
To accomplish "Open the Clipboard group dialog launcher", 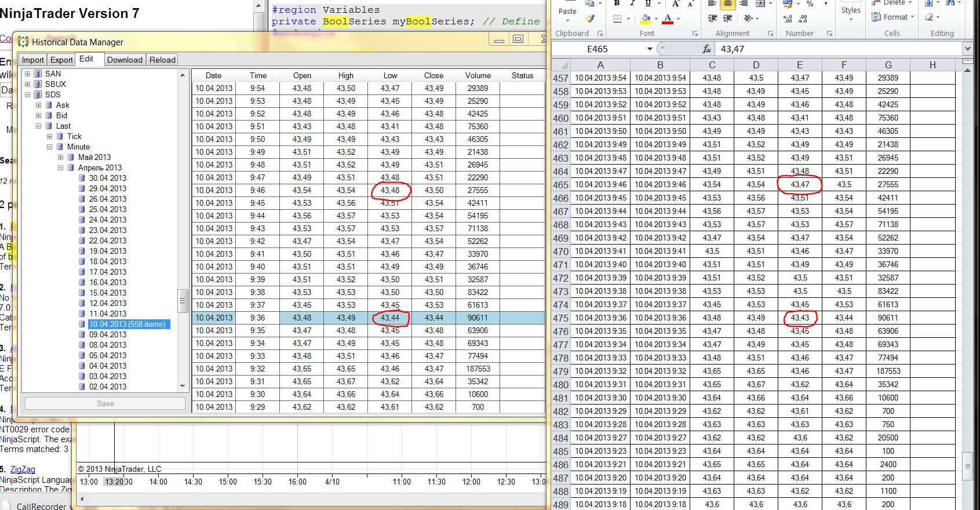I will [600, 34].
